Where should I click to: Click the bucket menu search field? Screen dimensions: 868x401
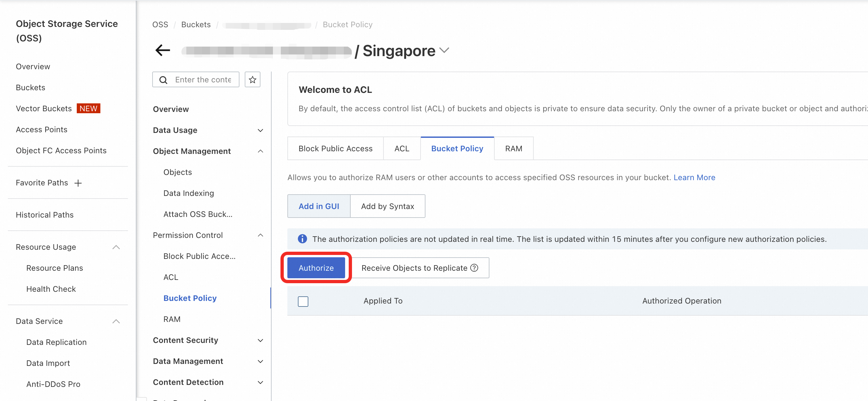click(203, 80)
